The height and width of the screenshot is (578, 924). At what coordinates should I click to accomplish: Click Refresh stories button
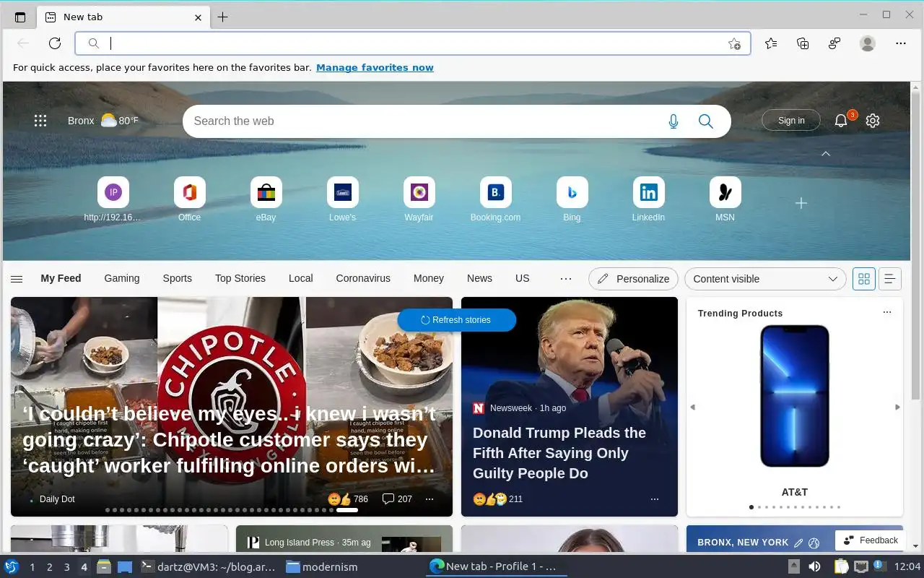point(456,320)
